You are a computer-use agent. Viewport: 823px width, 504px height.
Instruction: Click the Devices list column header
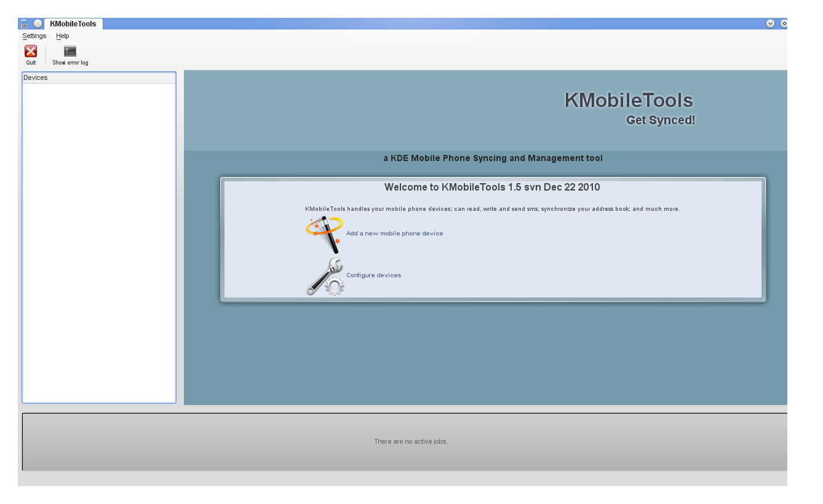click(x=99, y=78)
